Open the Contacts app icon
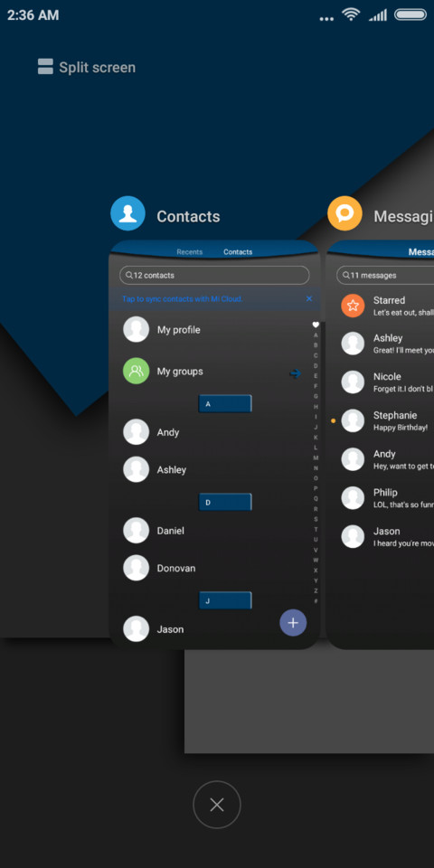This screenshot has width=434, height=868. pos(127,213)
